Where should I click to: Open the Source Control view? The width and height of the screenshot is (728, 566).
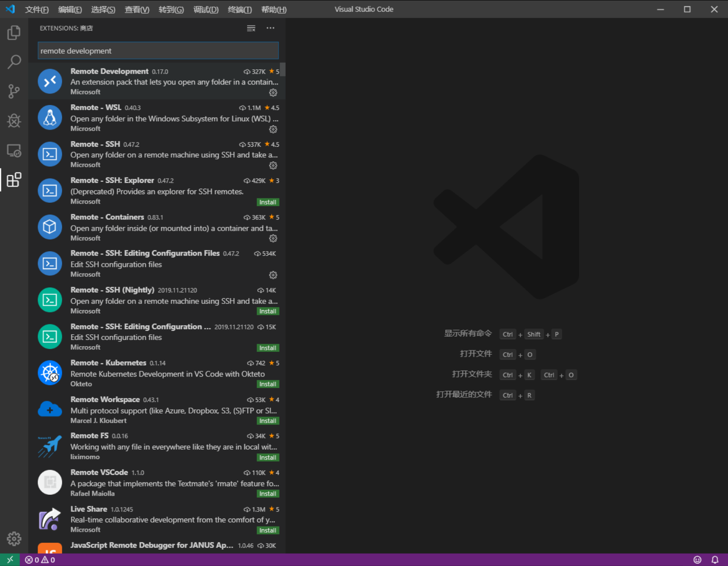click(14, 91)
